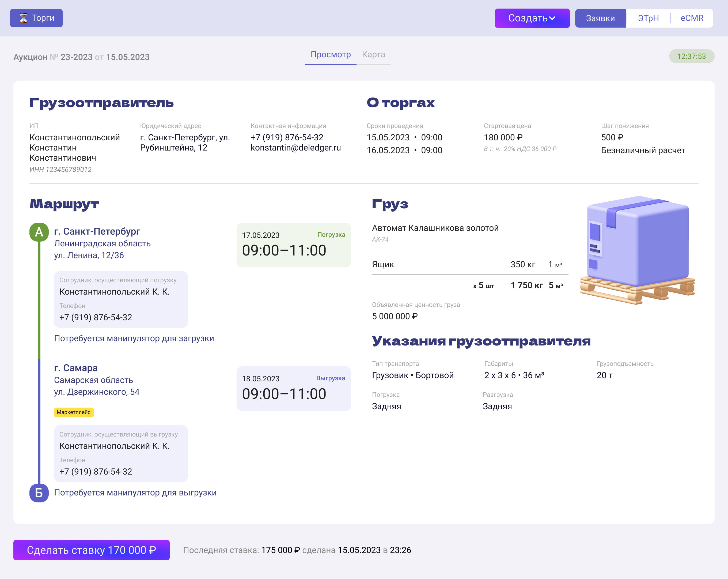Expand the Создать dropdown chevron

pos(552,18)
